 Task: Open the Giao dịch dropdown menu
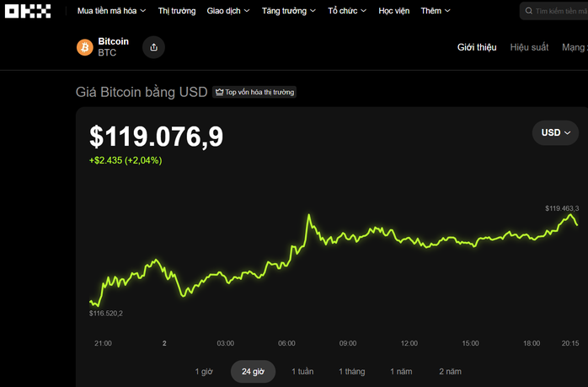227,11
